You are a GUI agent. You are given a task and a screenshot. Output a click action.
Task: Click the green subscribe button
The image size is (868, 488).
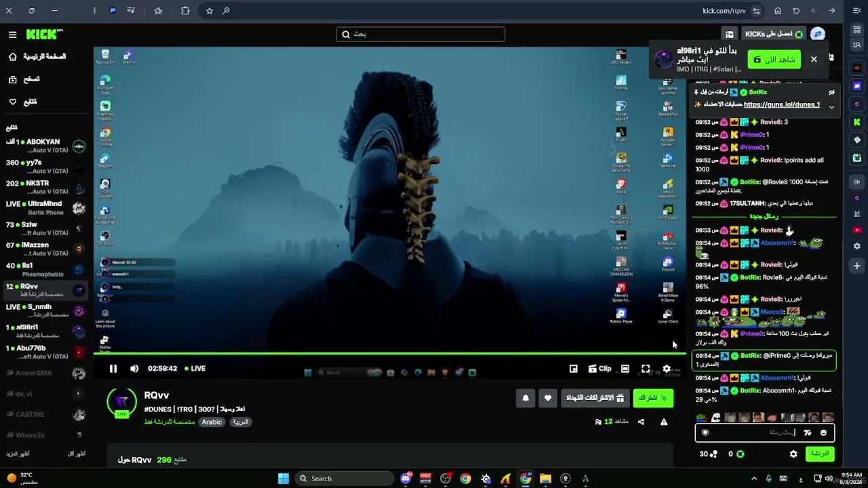tap(653, 398)
